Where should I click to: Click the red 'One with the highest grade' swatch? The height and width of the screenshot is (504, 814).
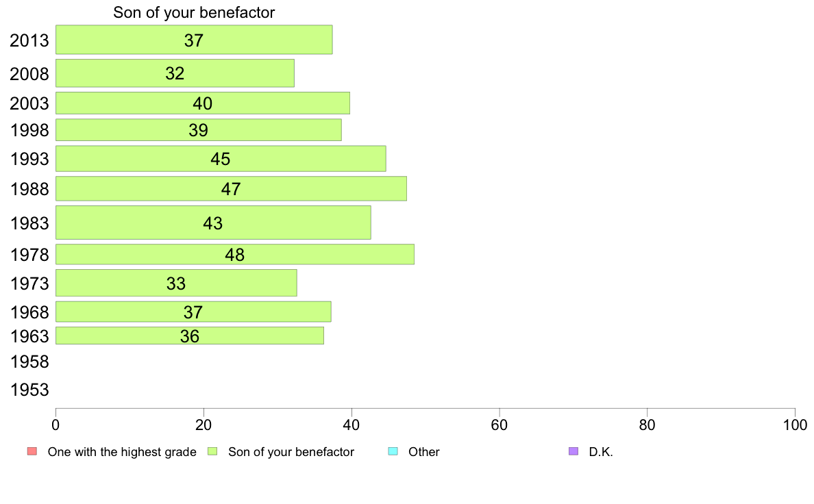pos(32,451)
